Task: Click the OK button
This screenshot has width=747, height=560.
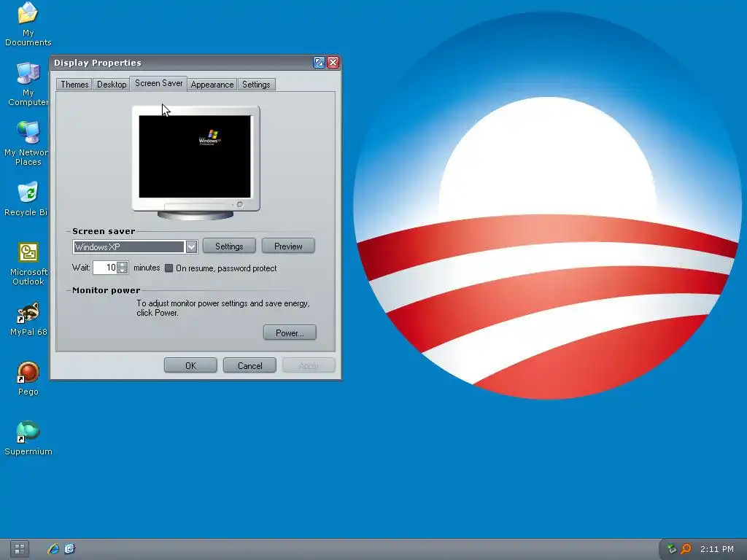Action: pos(190,366)
